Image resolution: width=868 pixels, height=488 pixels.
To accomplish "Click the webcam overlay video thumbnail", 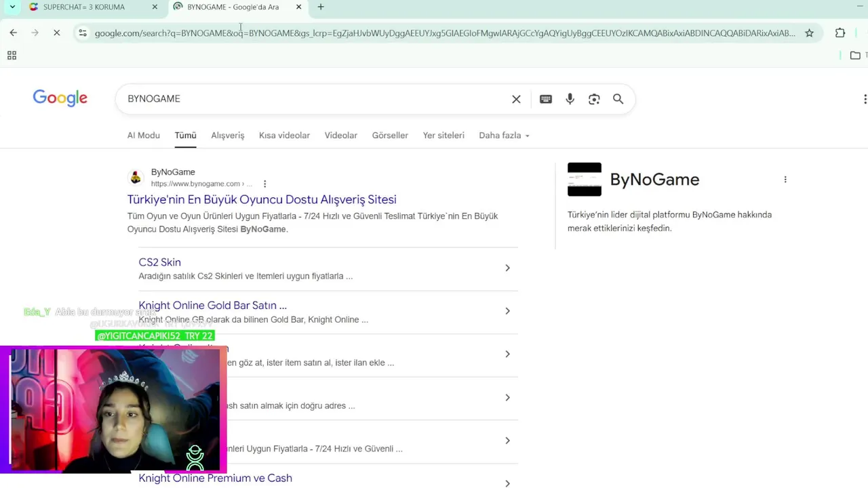I will 114,410.
